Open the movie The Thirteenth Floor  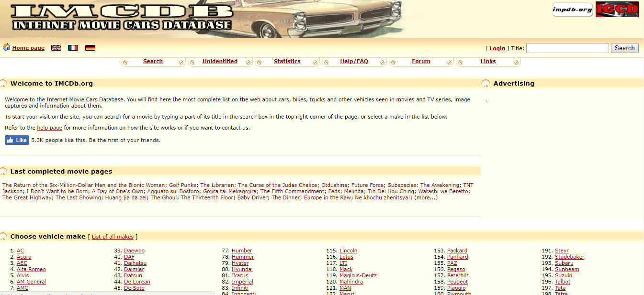pyautogui.click(x=207, y=197)
